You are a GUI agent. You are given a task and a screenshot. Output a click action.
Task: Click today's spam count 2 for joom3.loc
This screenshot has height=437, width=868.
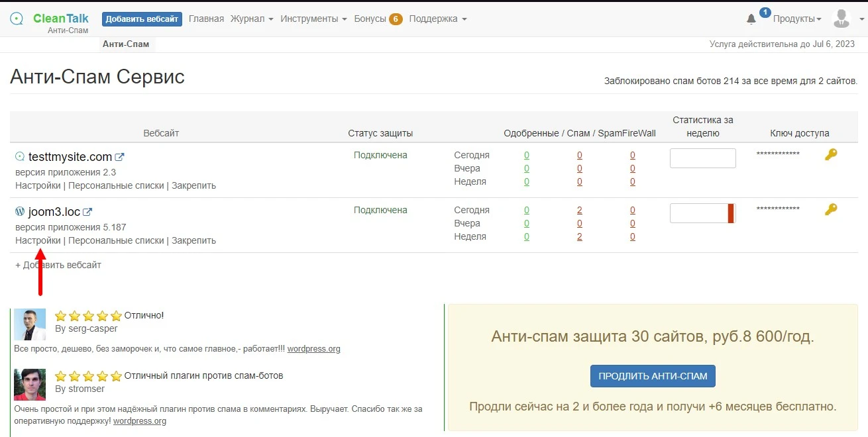point(580,210)
